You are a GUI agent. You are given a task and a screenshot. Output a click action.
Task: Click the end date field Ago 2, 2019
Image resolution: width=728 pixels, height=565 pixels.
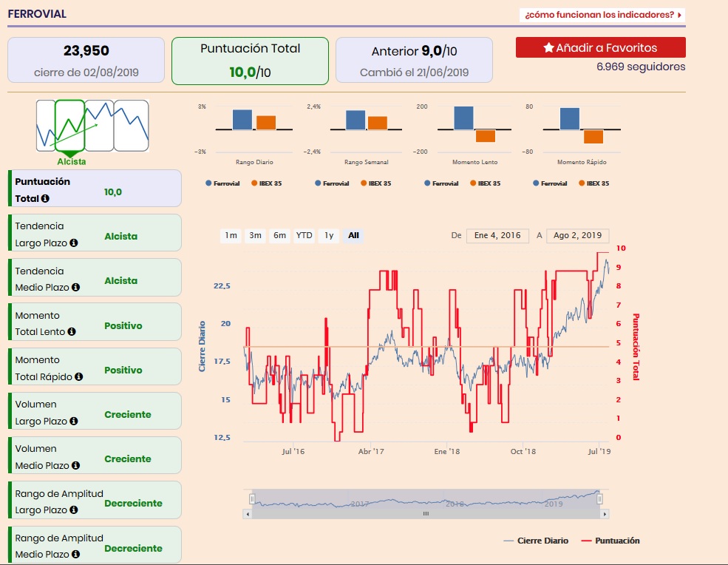tap(577, 236)
